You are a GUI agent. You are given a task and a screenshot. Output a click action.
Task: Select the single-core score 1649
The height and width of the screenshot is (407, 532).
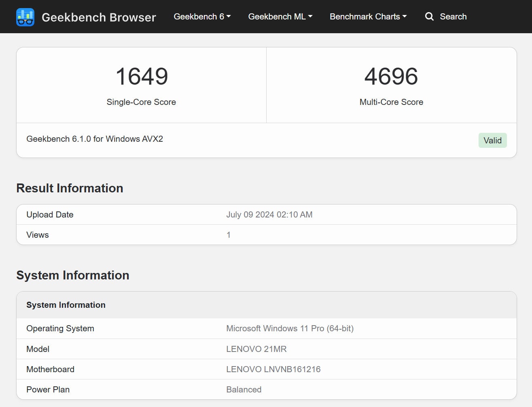[x=142, y=76]
